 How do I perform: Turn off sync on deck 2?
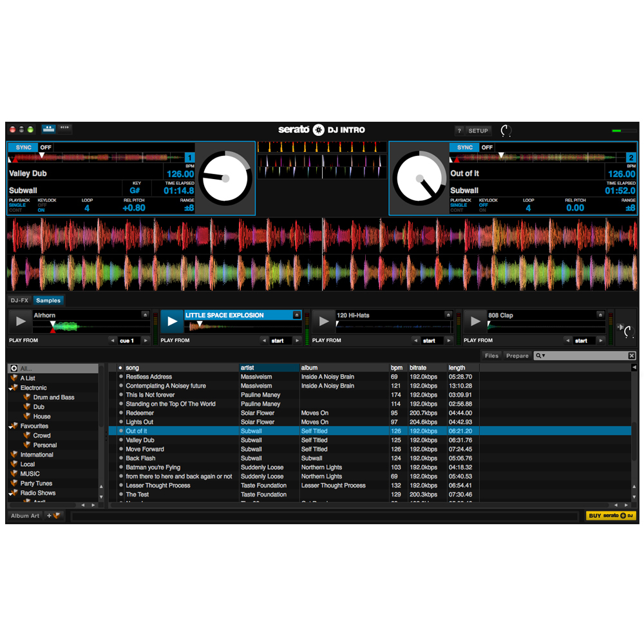point(487,147)
